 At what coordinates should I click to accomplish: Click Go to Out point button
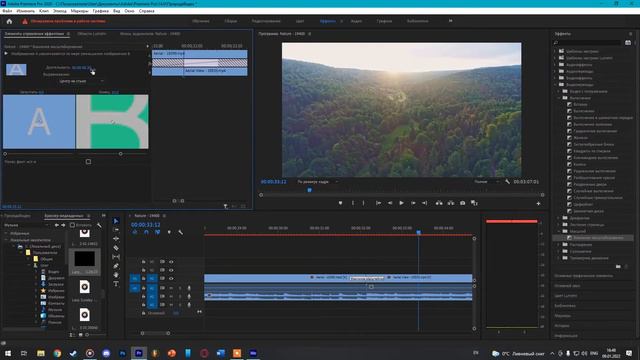(424, 203)
